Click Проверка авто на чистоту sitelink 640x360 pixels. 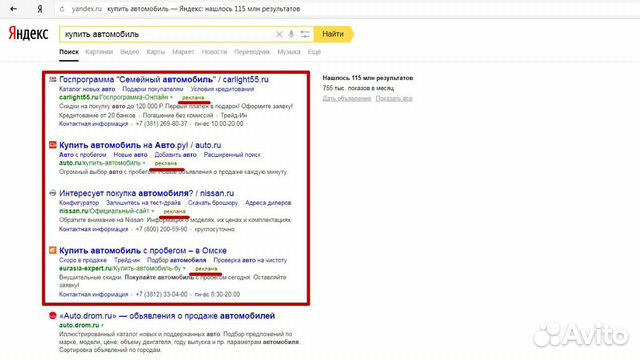click(x=250, y=260)
